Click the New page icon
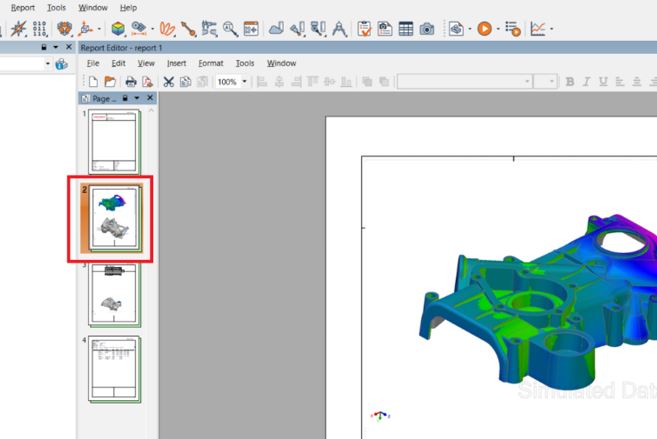This screenshot has width=657, height=439. tap(93, 82)
